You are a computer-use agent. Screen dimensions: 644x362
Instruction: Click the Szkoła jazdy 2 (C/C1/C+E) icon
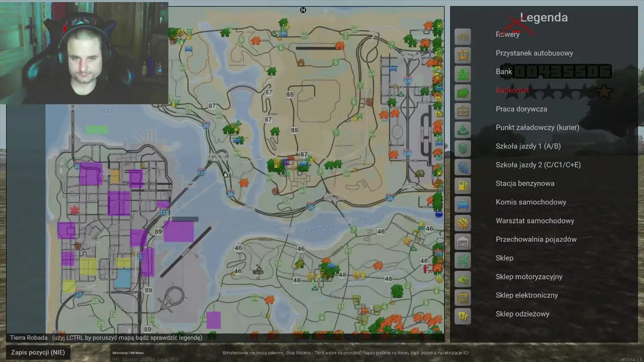463,166
